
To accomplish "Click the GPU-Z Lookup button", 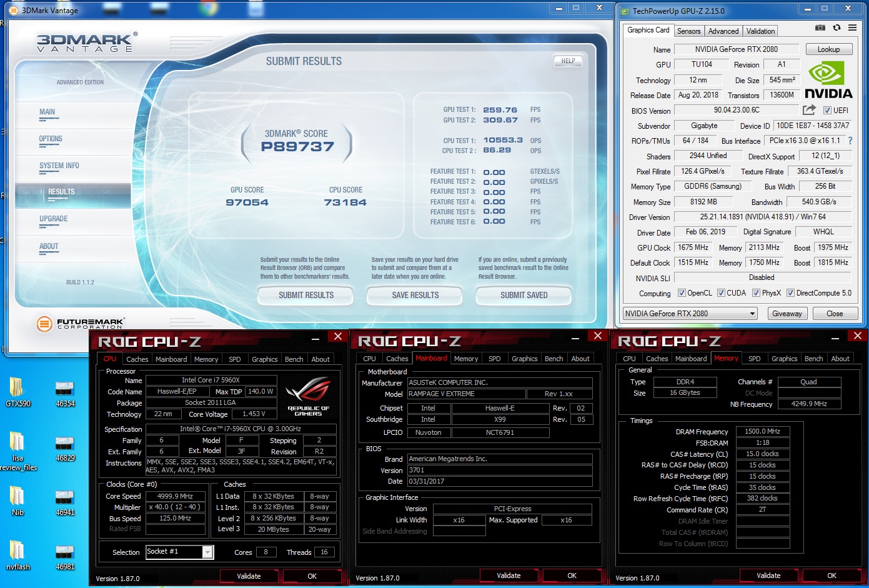I will pos(828,49).
